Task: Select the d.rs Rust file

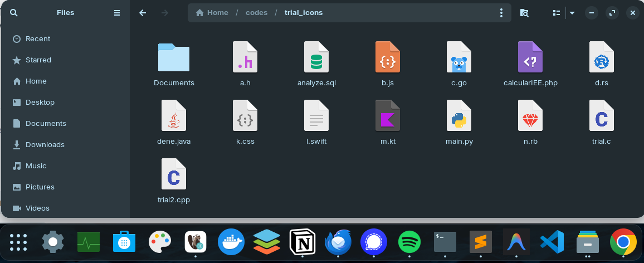Action: click(x=602, y=57)
